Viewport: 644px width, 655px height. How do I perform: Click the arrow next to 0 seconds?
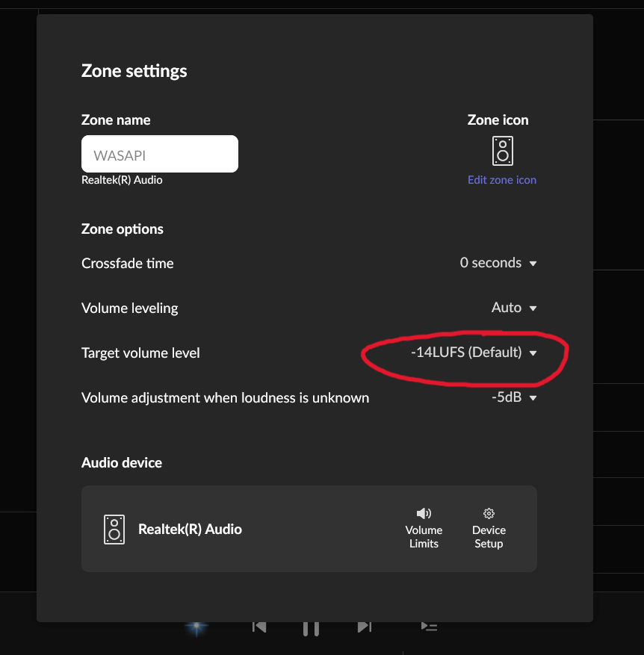[533, 264]
